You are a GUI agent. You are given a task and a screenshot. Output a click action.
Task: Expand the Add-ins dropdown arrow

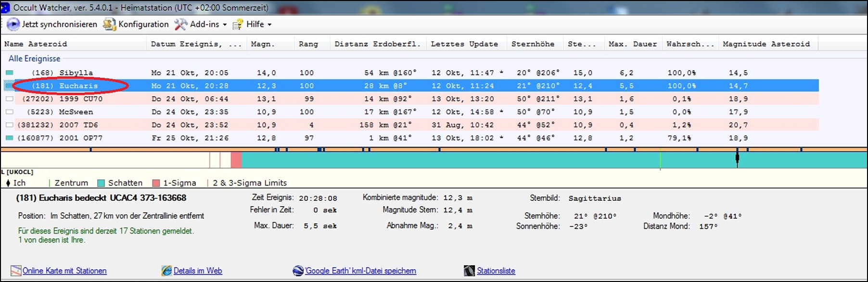pyautogui.click(x=225, y=25)
